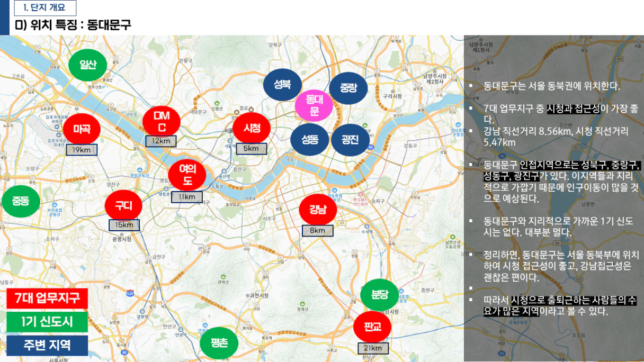Select the blue 성동 circle marker

[309, 140]
